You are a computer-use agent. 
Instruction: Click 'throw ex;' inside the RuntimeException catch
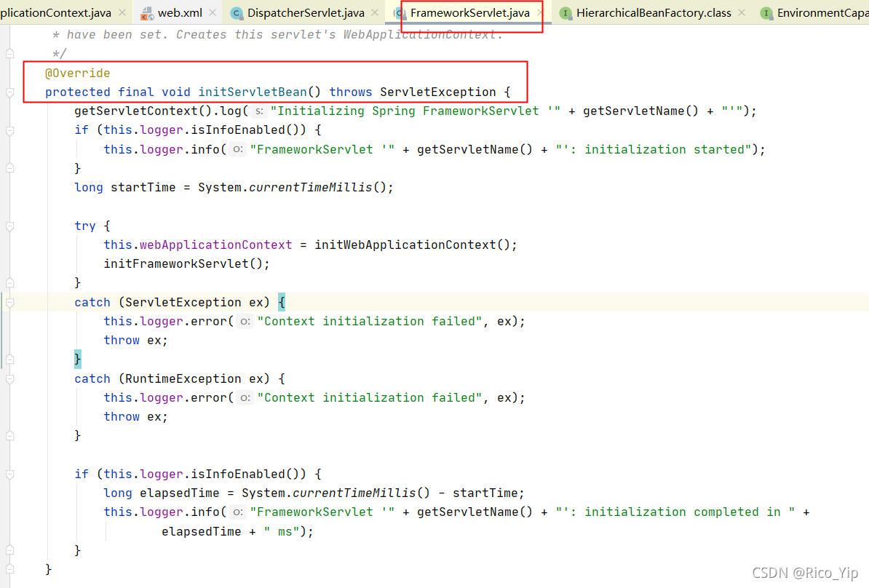tap(136, 417)
